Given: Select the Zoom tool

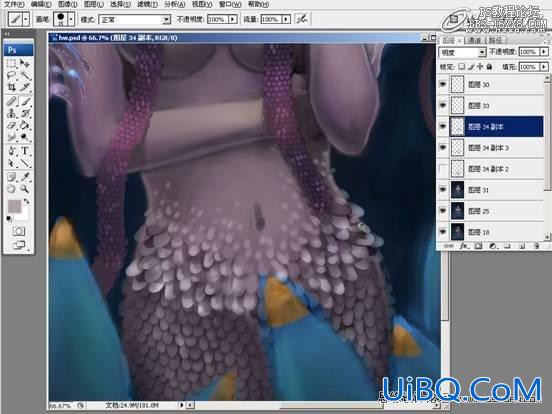Looking at the screenshot, I should [x=24, y=189].
